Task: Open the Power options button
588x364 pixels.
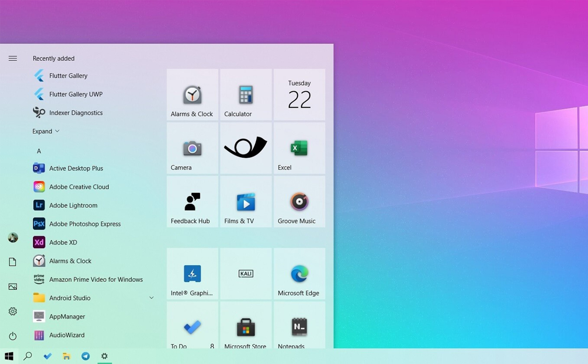Action: click(x=13, y=336)
